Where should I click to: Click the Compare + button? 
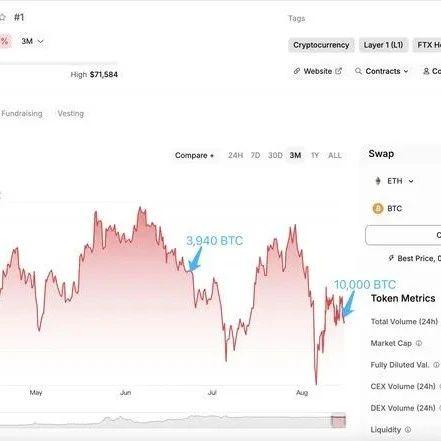coord(194,155)
